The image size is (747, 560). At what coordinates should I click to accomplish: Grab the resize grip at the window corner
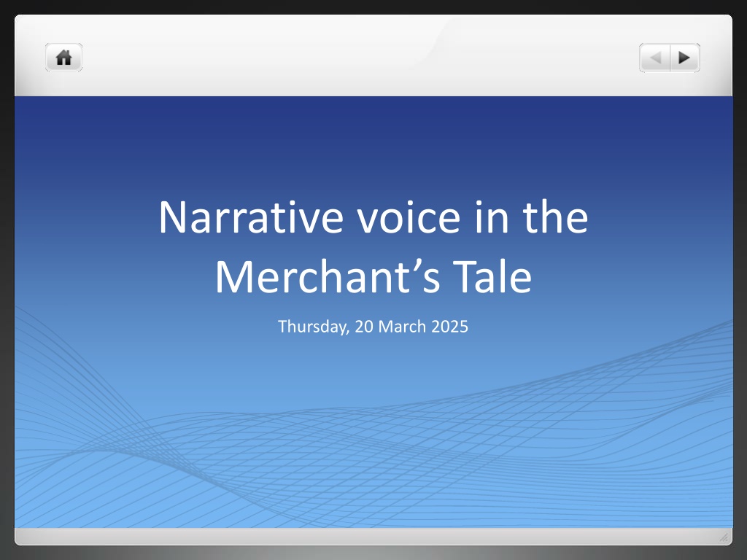coord(724,537)
